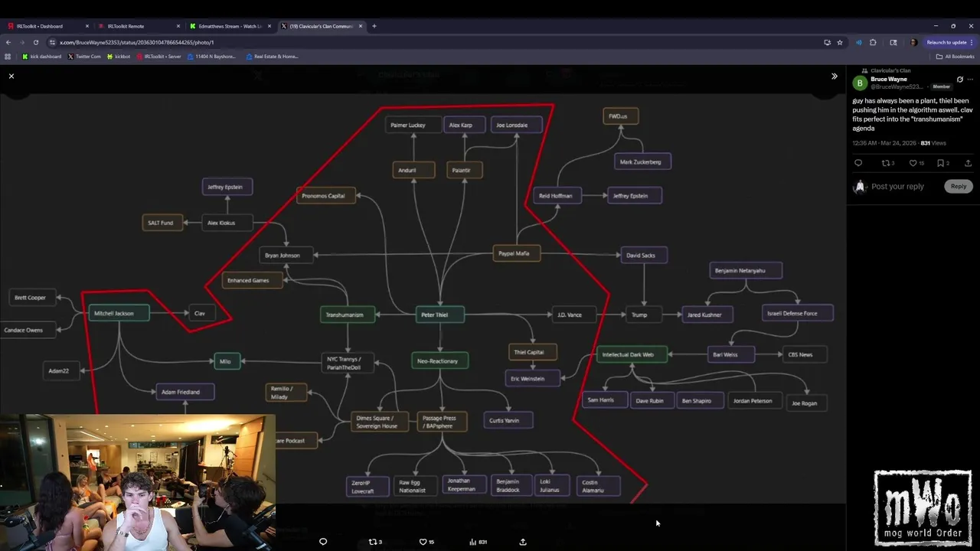This screenshot has width=980, height=551.
Task: Click the share icon beneath the photo
Action: [x=523, y=542]
